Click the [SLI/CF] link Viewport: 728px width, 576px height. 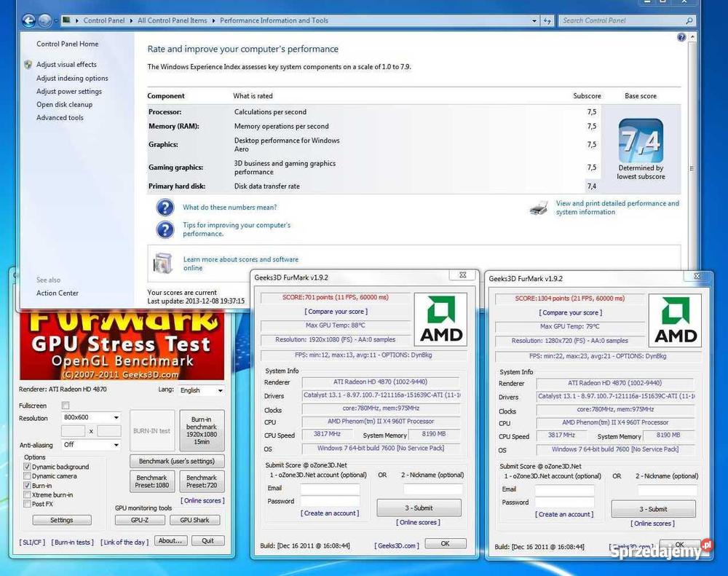pyautogui.click(x=32, y=542)
